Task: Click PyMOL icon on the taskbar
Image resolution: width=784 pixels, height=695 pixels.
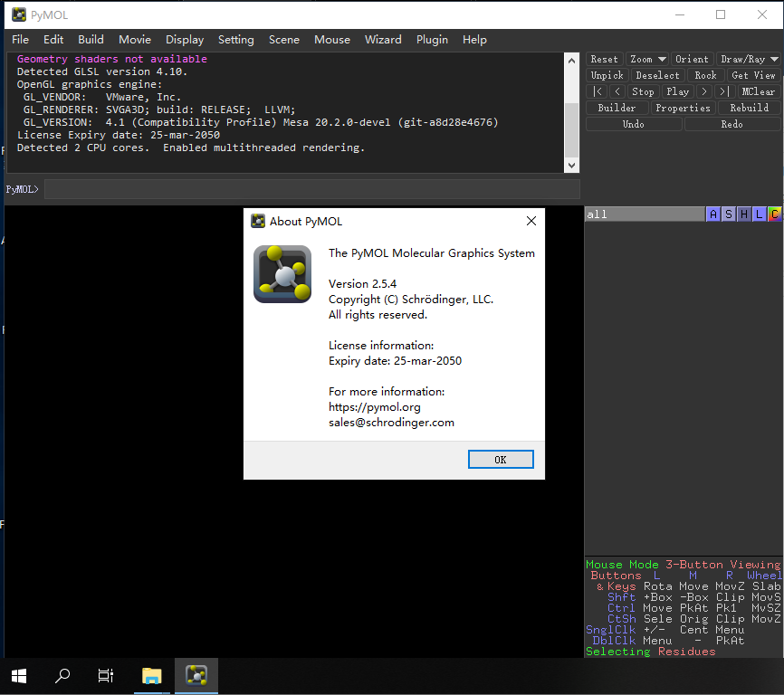Action: point(196,676)
